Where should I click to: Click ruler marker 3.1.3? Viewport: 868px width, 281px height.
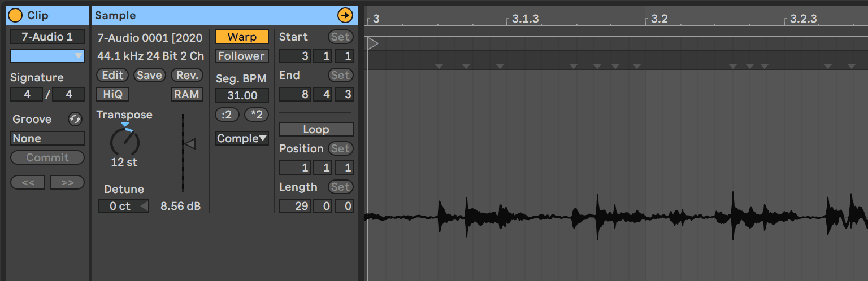tap(526, 19)
